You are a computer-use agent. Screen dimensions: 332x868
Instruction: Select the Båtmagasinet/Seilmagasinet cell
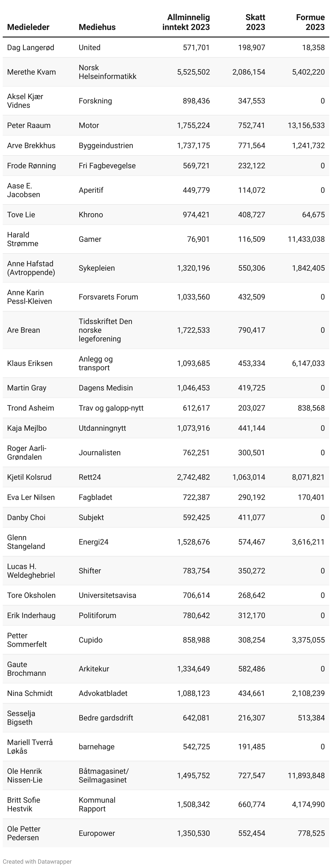[x=104, y=776]
